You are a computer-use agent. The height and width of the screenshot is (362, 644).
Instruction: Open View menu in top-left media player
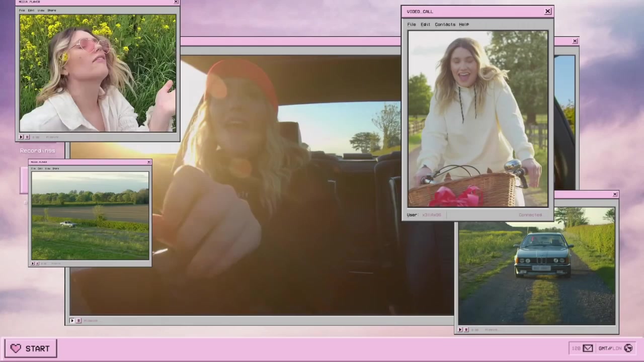pyautogui.click(x=41, y=10)
